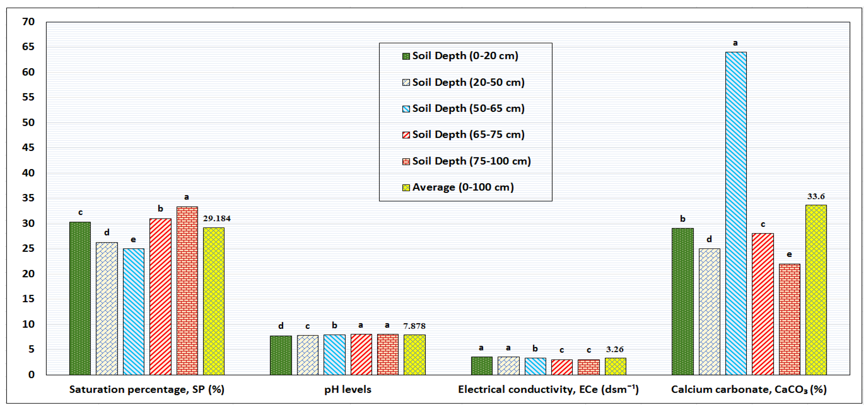This screenshot has width=868, height=410.
Task: Click the yellow CaCO₃ average bar labeled 33.6
Action: pos(816,290)
